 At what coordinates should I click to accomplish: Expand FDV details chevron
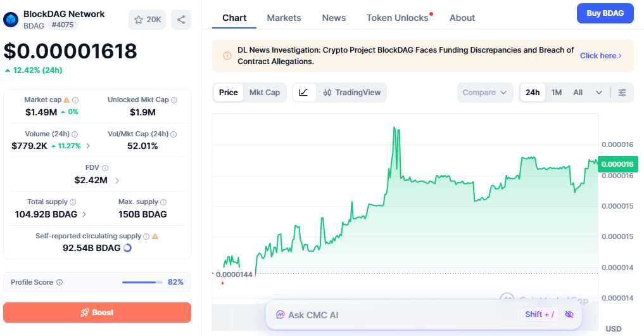tap(117, 181)
